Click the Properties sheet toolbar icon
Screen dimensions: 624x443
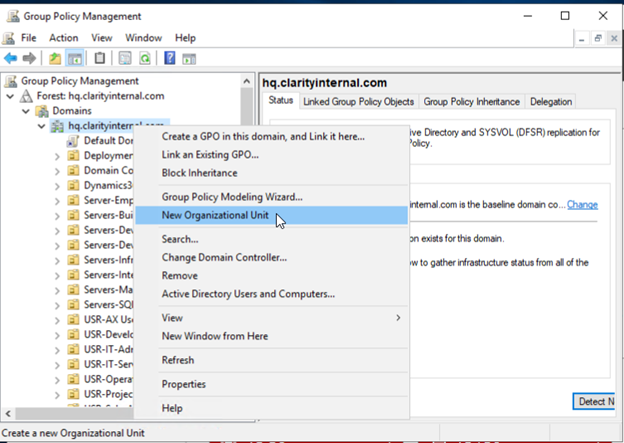tap(125, 59)
